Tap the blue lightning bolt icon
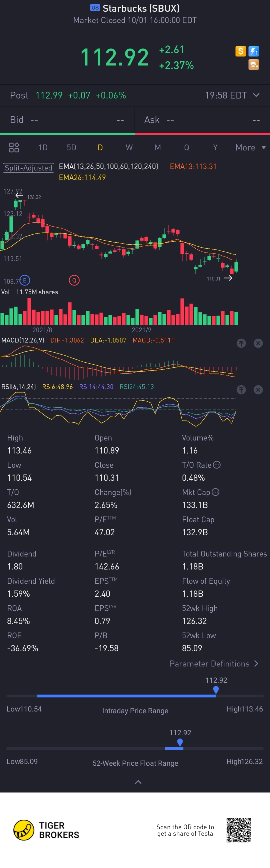Screen dimensions: 270x868 (253, 51)
